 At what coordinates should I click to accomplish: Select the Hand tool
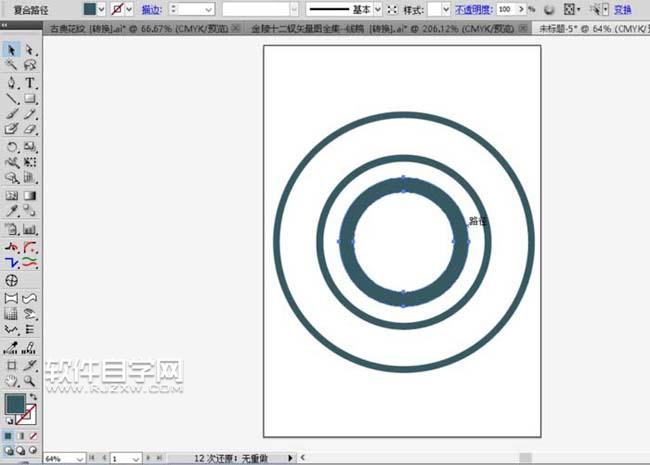(12, 381)
